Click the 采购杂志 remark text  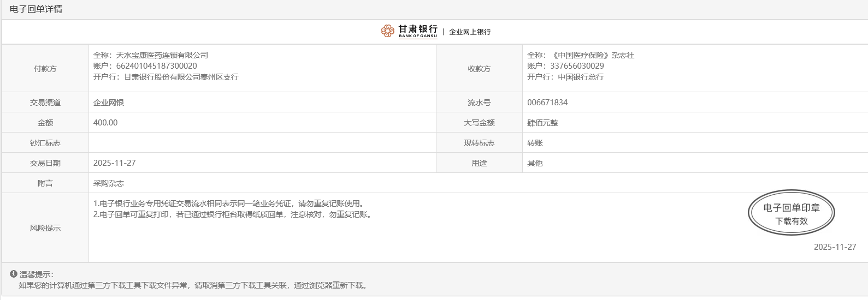pyautogui.click(x=109, y=183)
